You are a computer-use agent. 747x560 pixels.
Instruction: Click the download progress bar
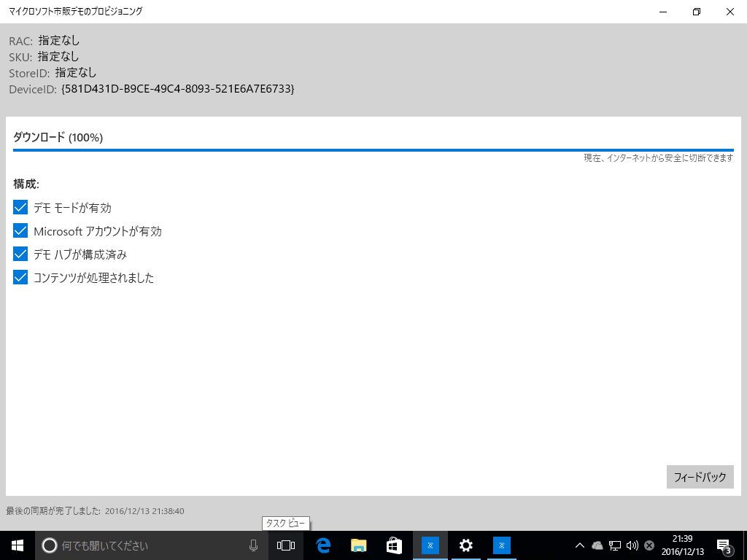click(x=373, y=150)
